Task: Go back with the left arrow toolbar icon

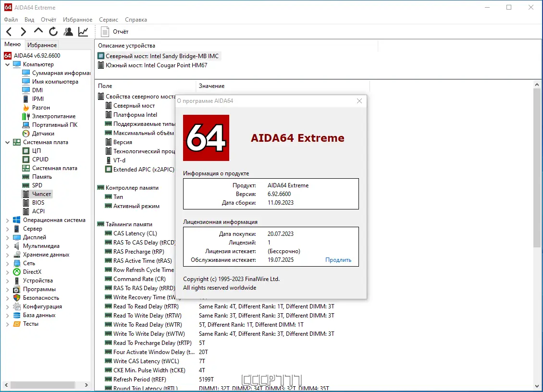Action: [x=9, y=32]
